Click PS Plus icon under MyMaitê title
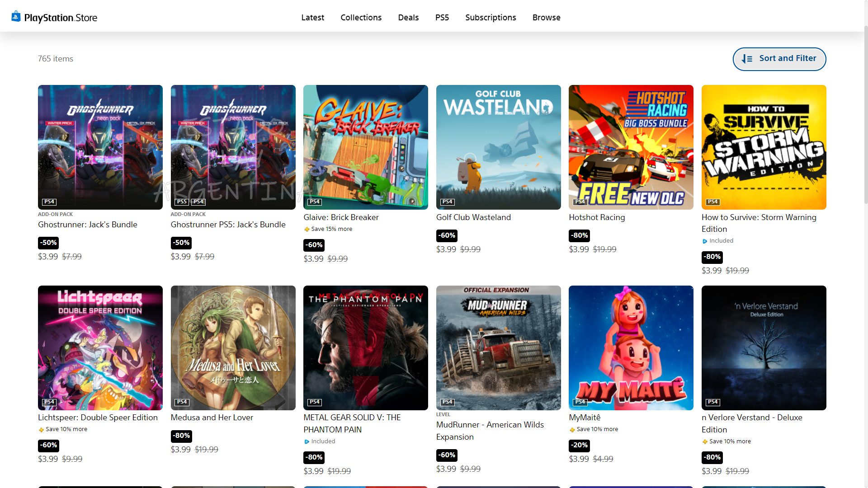This screenshot has height=488, width=868. coord(572,430)
